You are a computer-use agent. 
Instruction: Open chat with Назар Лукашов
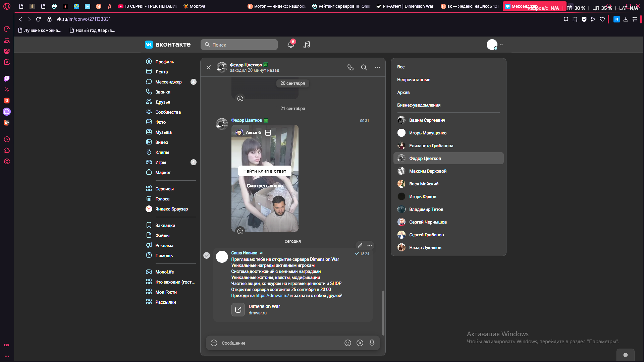point(448,247)
